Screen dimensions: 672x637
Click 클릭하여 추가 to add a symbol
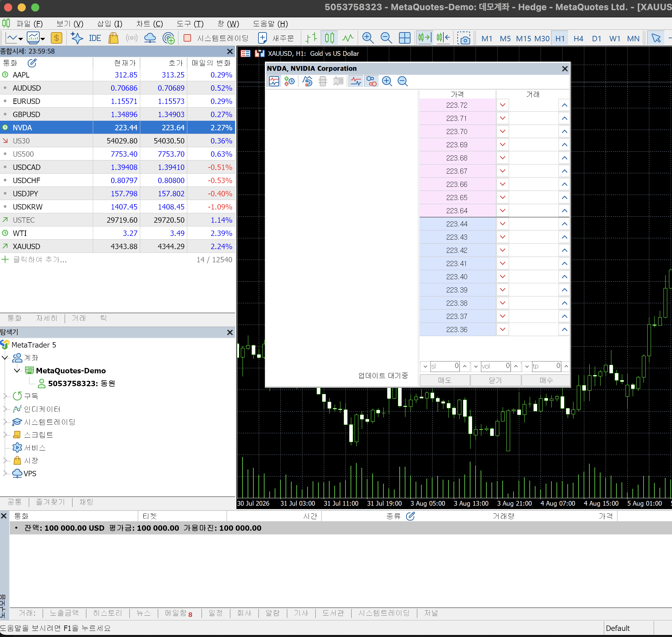[x=40, y=260]
